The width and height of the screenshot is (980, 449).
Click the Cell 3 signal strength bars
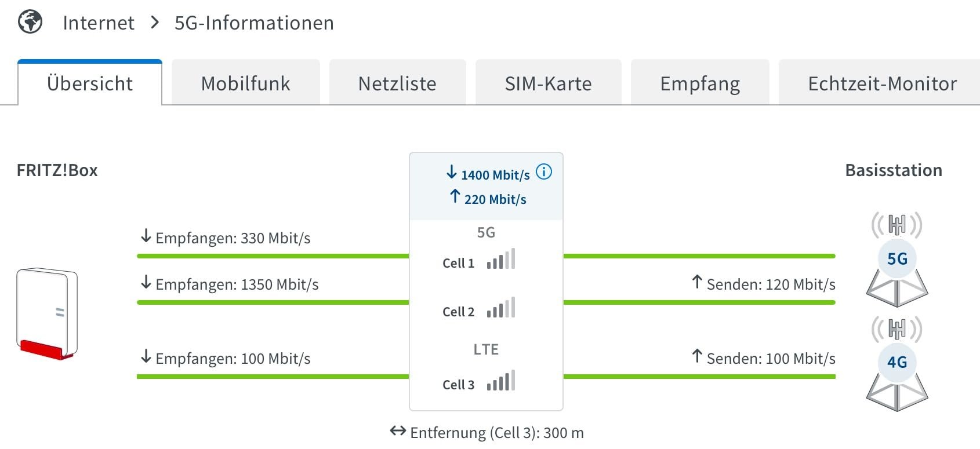pyautogui.click(x=501, y=381)
